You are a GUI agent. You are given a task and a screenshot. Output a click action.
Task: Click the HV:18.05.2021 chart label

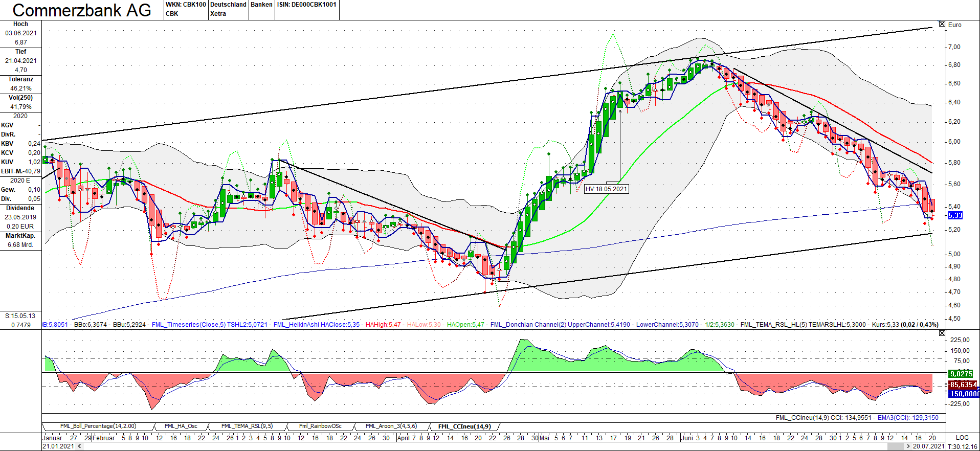tap(606, 189)
